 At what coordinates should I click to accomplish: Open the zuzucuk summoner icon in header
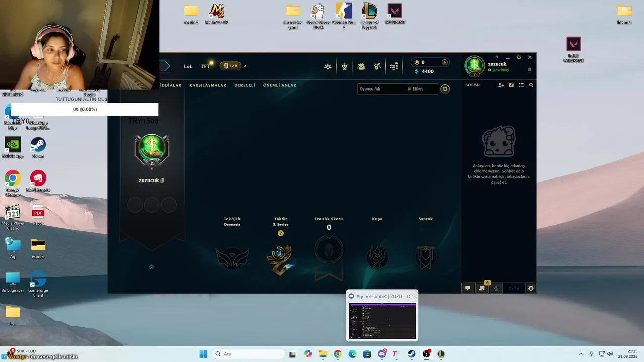pos(474,66)
